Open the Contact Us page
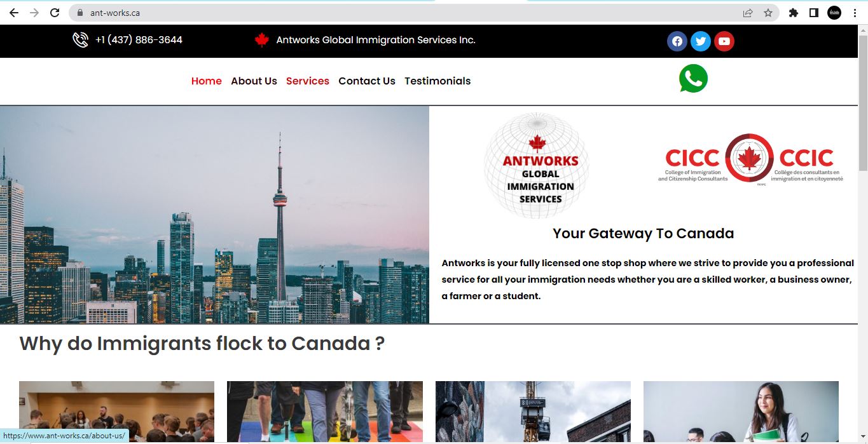The image size is (868, 444). pyautogui.click(x=367, y=81)
